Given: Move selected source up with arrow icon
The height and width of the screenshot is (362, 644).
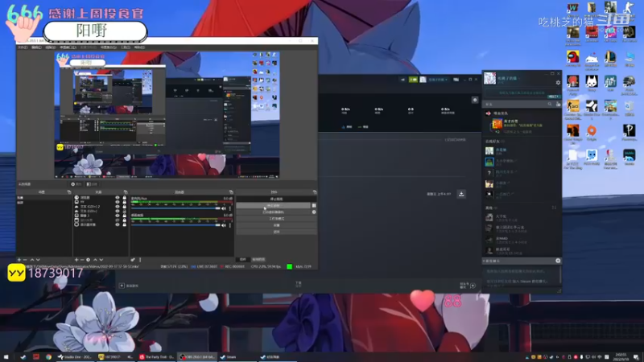Looking at the screenshot, I should [95, 260].
